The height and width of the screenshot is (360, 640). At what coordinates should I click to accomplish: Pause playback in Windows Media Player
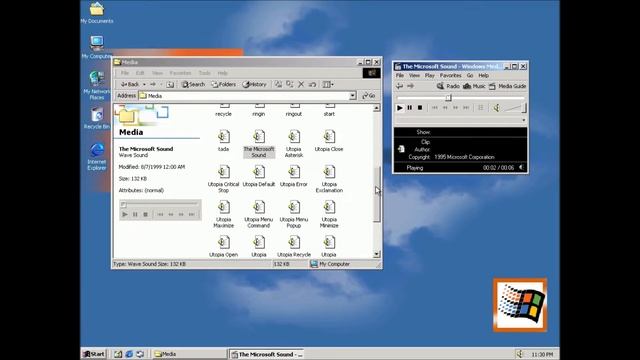pyautogui.click(x=409, y=108)
